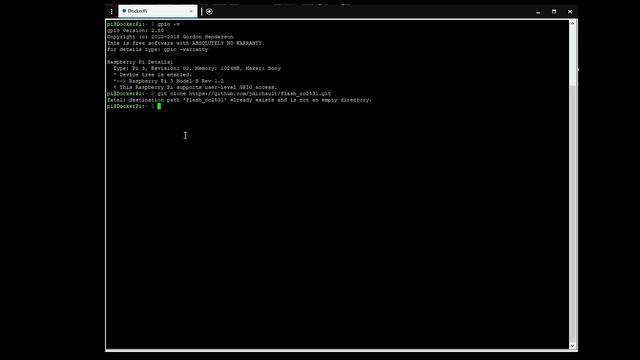Minimize the terminal window

click(538, 12)
